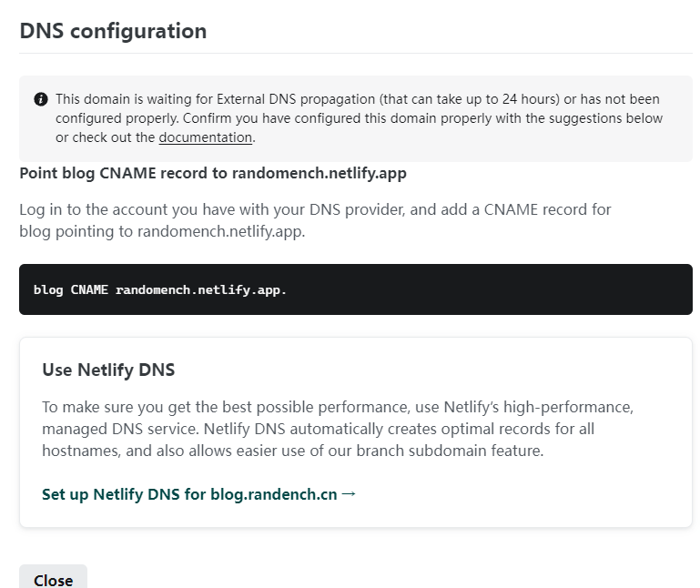Click 'randomench.netlify.app.' in the code block
Viewport: 700px width, 588px height.
(x=201, y=290)
